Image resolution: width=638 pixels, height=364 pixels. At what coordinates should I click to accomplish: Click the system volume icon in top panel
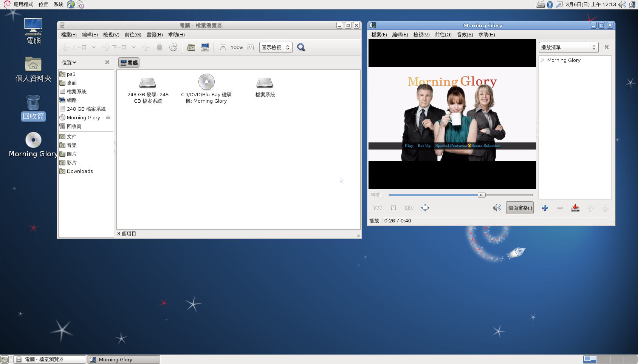pyautogui.click(x=622, y=5)
